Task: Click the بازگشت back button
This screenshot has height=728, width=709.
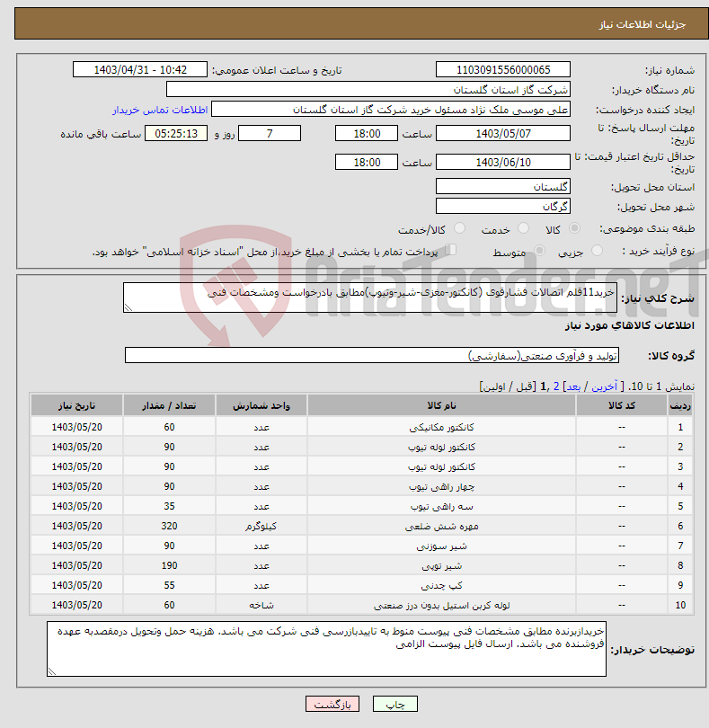Action: pos(332,704)
